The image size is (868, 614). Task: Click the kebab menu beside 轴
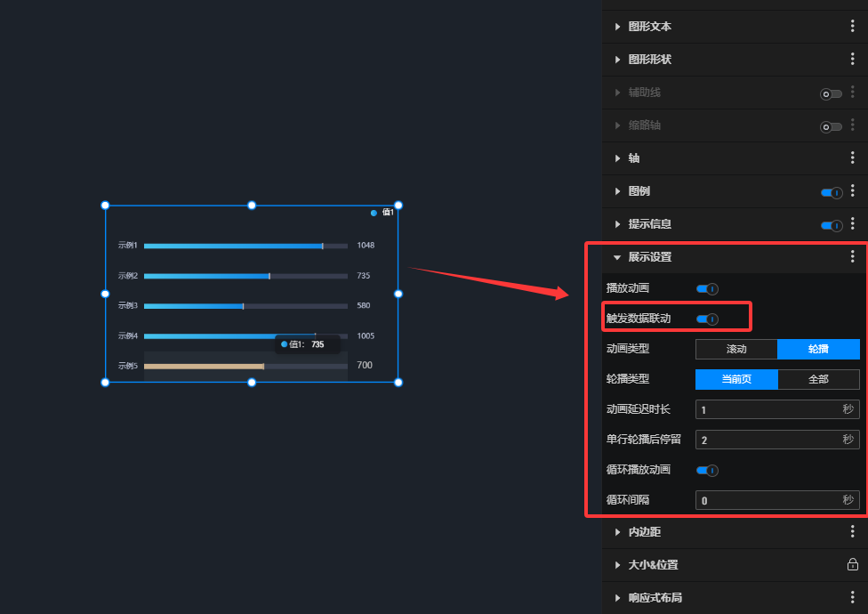(x=852, y=158)
